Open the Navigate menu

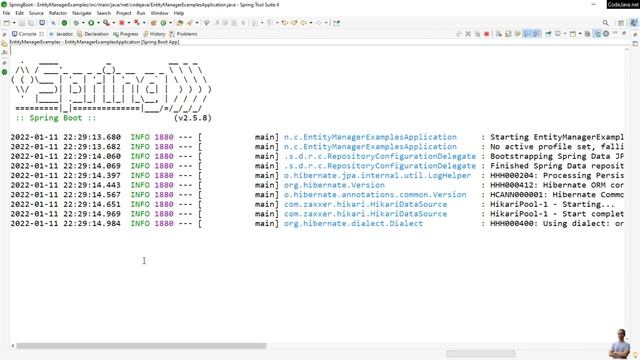click(x=82, y=13)
